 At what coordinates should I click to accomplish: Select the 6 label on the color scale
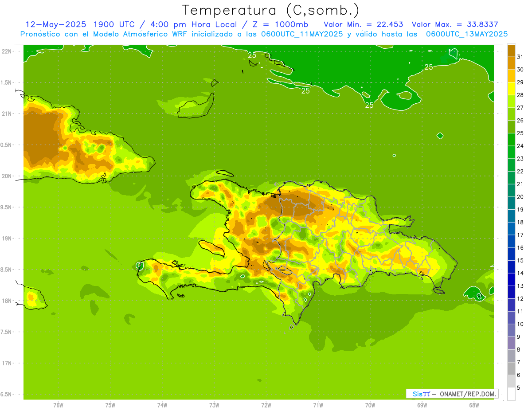click(518, 375)
